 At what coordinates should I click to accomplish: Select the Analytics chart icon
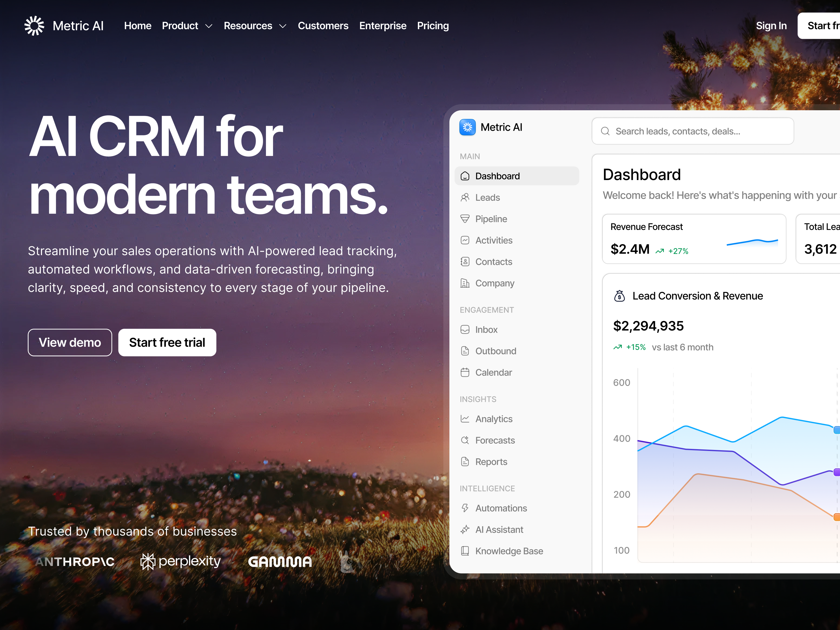coord(465,419)
